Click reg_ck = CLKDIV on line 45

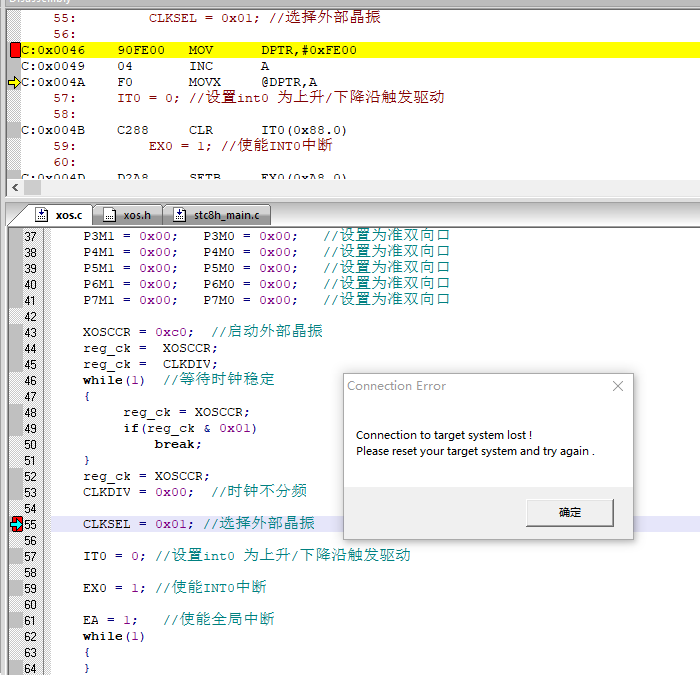[x=150, y=364]
